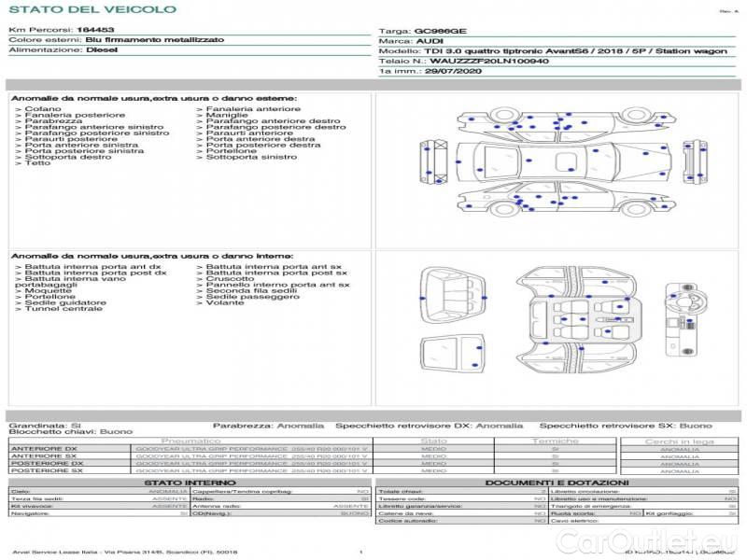Click upper side-profile car diagram

click(566, 124)
